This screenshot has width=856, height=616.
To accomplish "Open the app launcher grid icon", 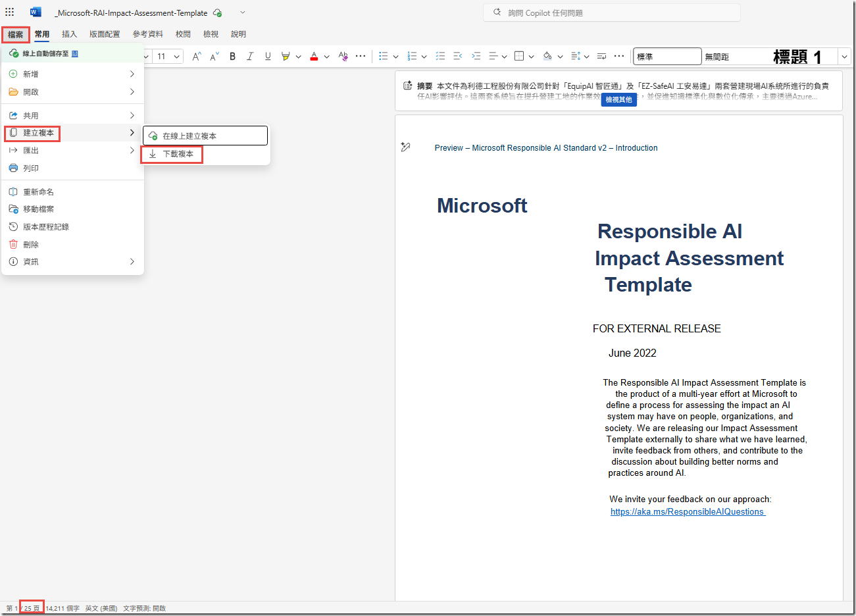I will tap(10, 12).
